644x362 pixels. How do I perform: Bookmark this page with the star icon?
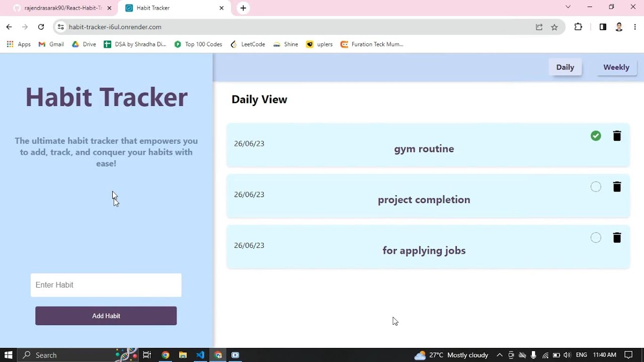[x=554, y=27]
